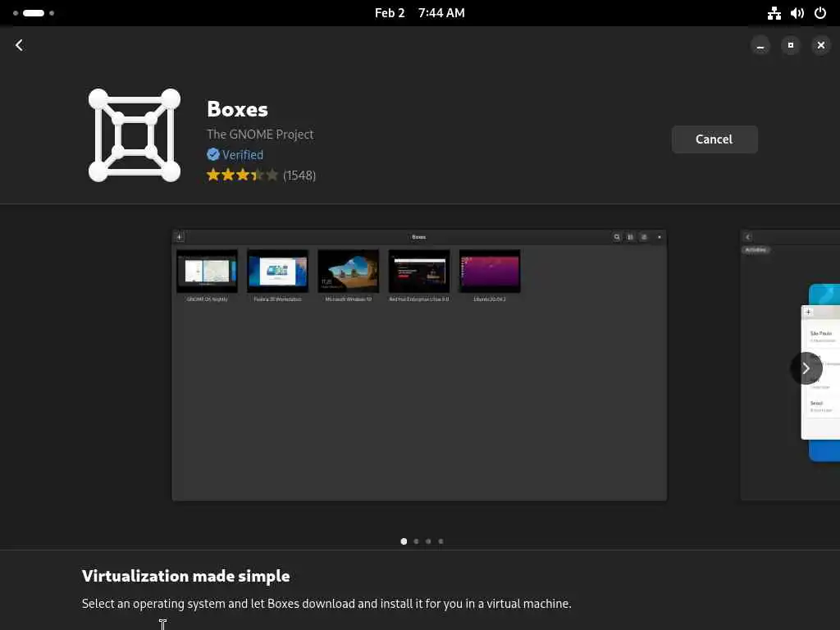Click the Virtualization made simple heading
The height and width of the screenshot is (630, 840).
[186, 576]
